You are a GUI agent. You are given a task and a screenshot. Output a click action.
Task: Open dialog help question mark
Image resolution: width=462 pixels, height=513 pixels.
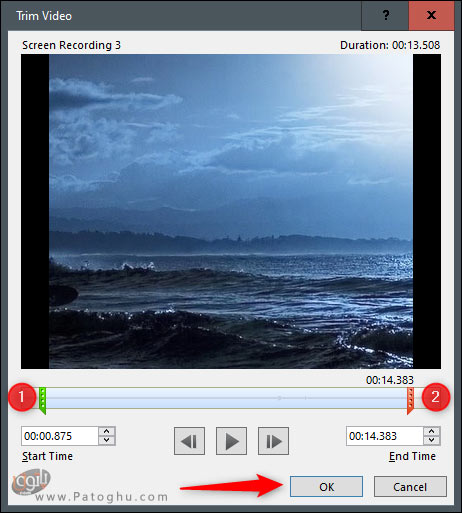pyautogui.click(x=385, y=15)
